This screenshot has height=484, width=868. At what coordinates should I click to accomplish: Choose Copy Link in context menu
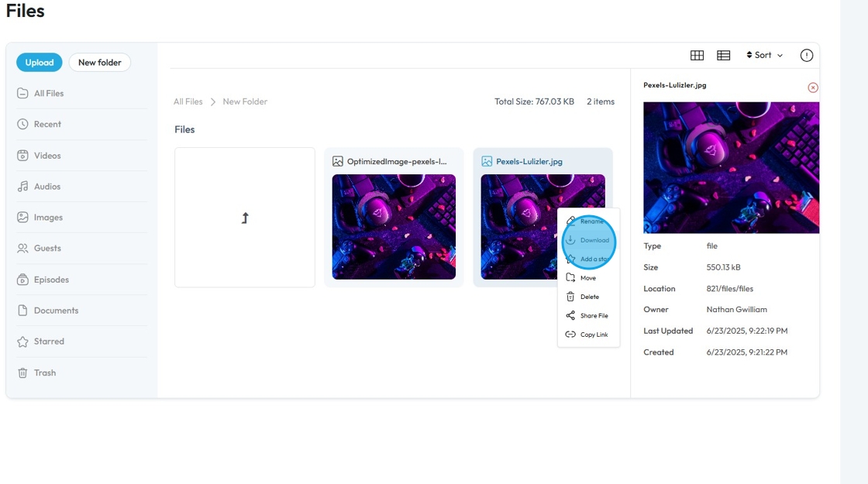pos(588,335)
